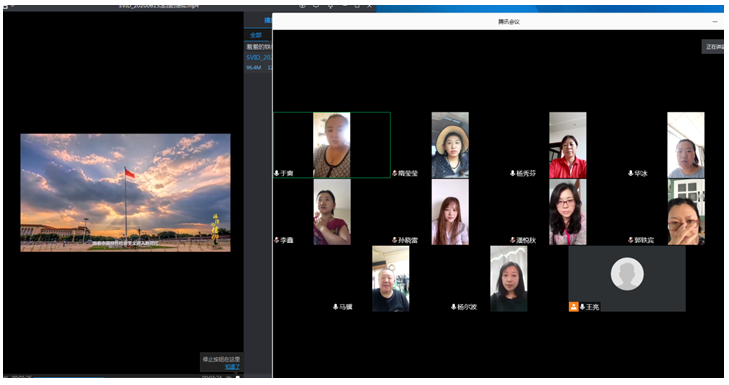This screenshot has height=385, width=729.
Task: Select 马骥's video of the man in black
Action: (391, 279)
